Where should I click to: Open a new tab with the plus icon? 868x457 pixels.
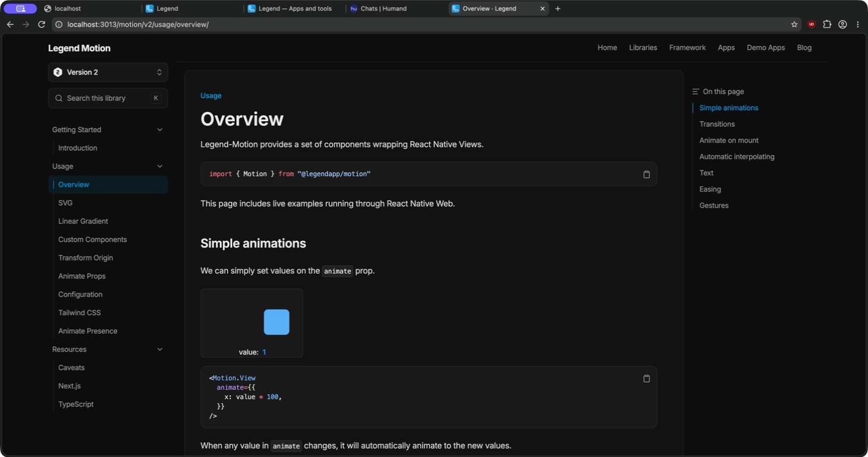pyautogui.click(x=558, y=8)
